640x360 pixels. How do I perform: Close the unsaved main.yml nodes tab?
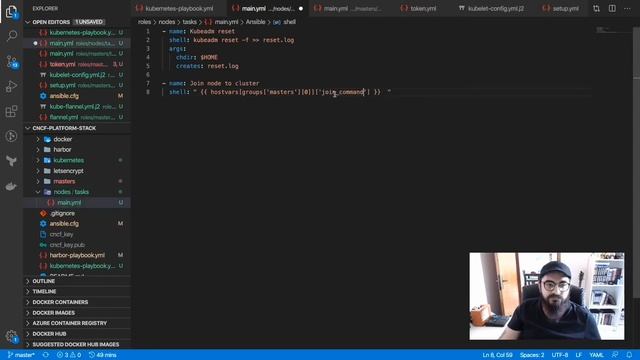tap(301, 9)
